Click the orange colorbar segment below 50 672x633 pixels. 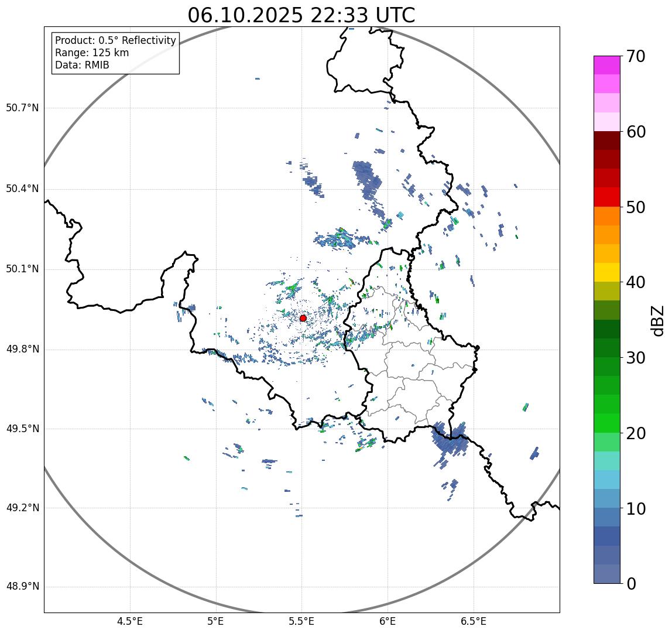607,216
